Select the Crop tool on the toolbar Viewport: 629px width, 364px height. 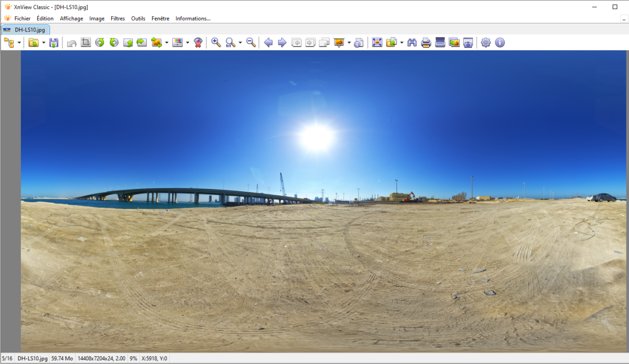tap(85, 42)
